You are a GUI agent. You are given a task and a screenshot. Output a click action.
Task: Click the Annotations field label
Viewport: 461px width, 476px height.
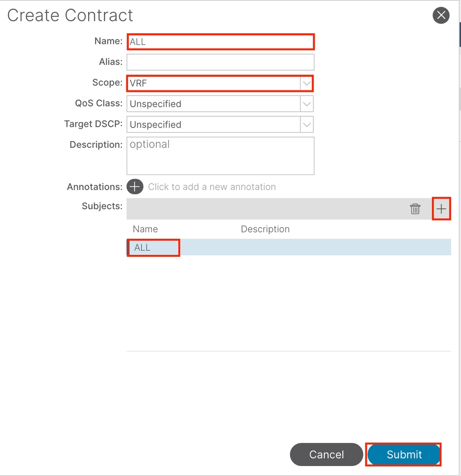(94, 187)
